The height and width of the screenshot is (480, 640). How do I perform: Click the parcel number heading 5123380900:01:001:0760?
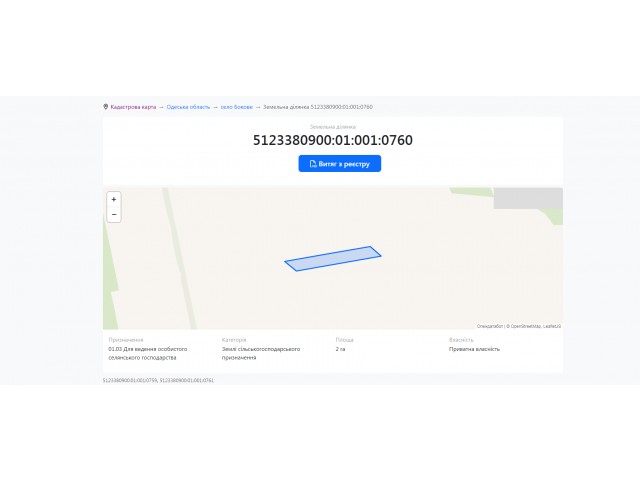(x=333, y=140)
